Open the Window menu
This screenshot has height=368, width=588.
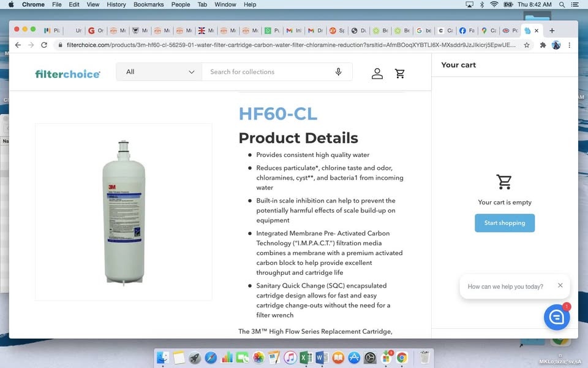tap(225, 4)
